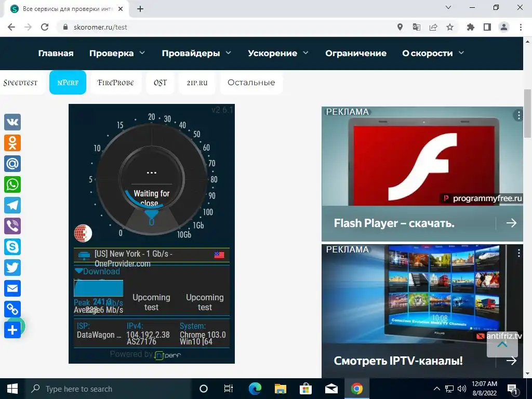The width and height of the screenshot is (532, 399).
Task: Open more sharing options plus icon
Action: coord(12,330)
